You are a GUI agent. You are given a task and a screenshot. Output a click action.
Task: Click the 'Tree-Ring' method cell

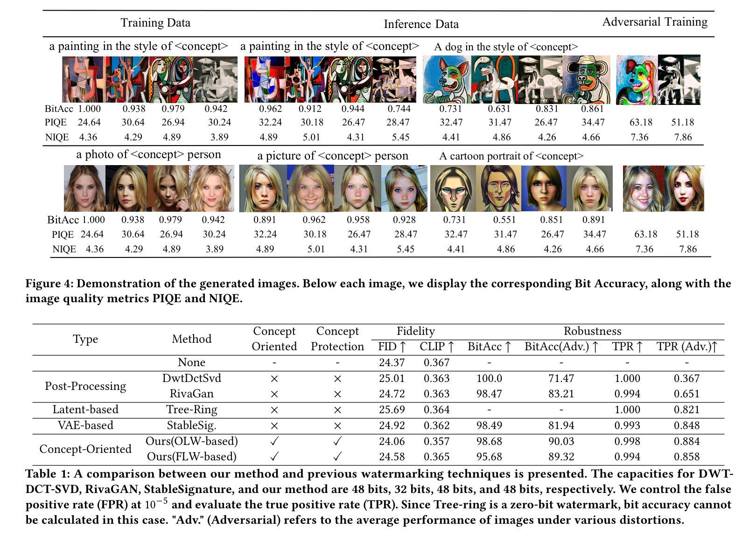pyautogui.click(x=191, y=409)
